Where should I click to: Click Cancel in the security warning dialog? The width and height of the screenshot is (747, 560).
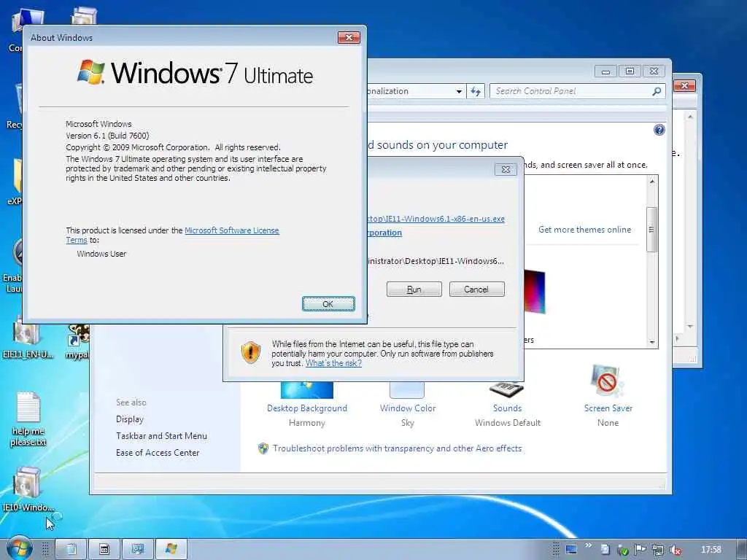(x=476, y=289)
